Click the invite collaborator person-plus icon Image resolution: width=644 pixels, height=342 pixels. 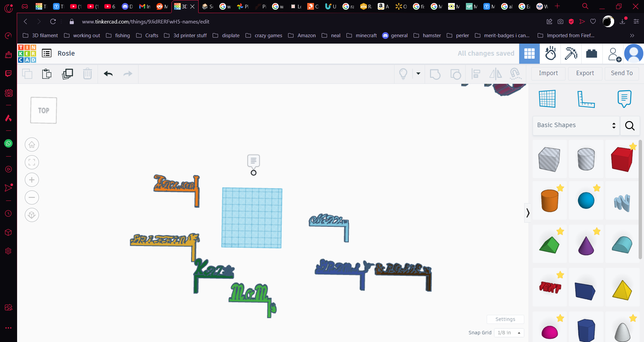coord(614,54)
